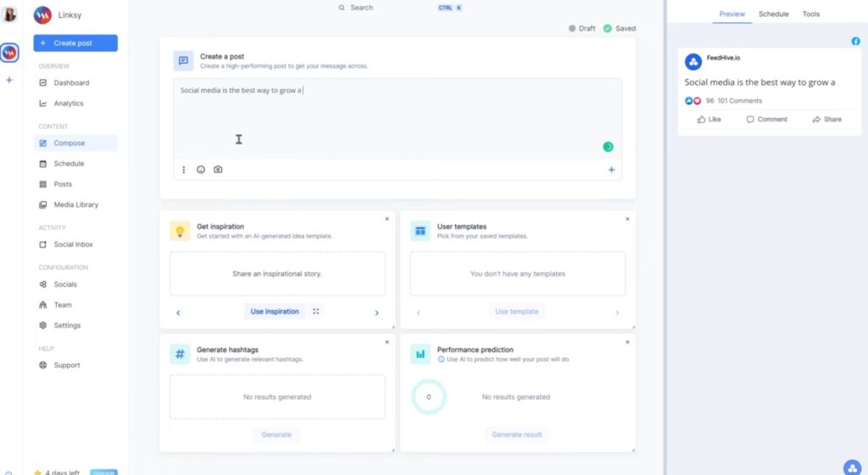Close the Performance prediction panel
The image size is (868, 475).
pos(627,342)
